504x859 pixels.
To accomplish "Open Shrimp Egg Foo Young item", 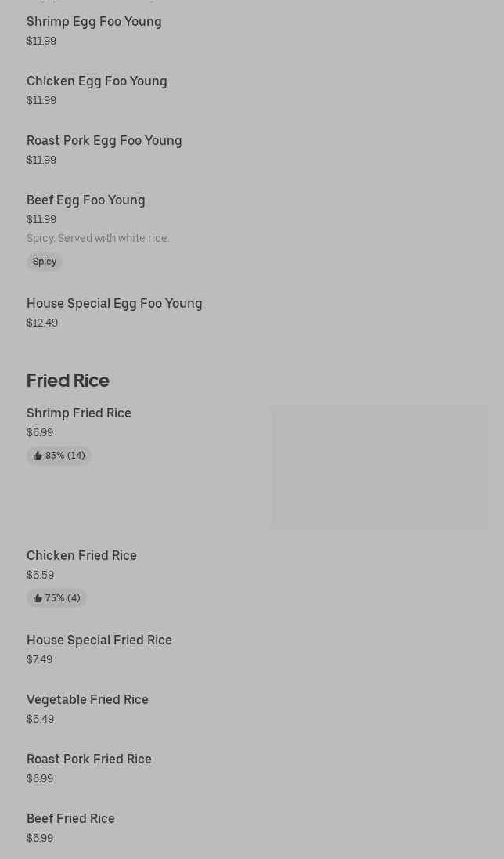I will [x=94, y=22].
